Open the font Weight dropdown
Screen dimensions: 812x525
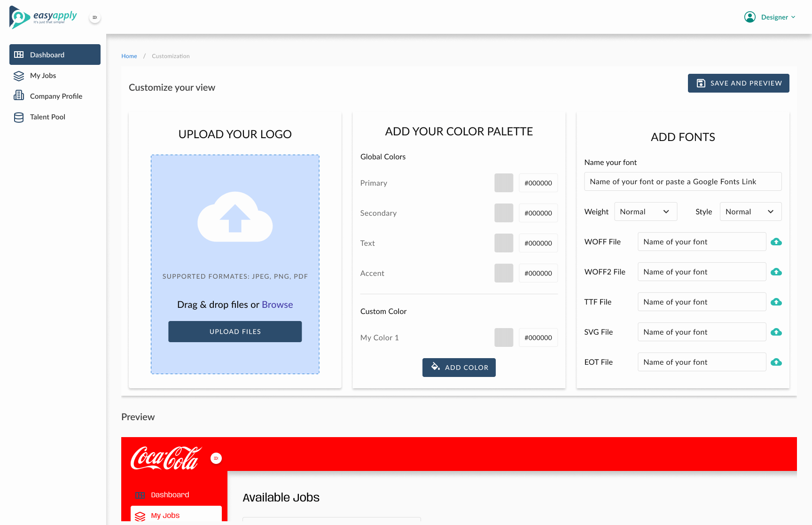646,212
